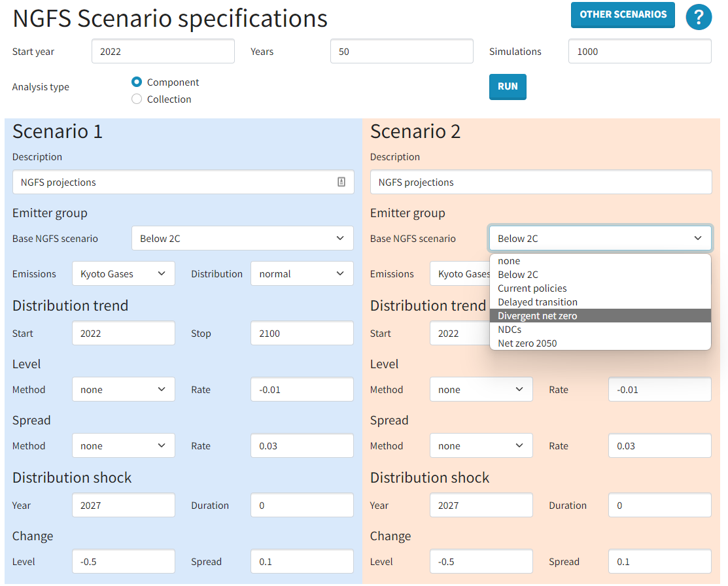Select the Component analysis type
728x586 pixels.
[x=136, y=82]
